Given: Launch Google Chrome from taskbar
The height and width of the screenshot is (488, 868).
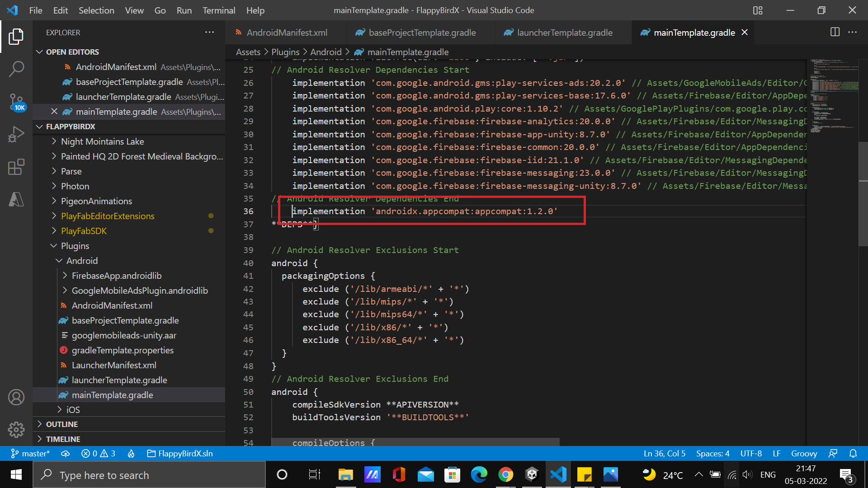Looking at the screenshot, I should pyautogui.click(x=505, y=474).
